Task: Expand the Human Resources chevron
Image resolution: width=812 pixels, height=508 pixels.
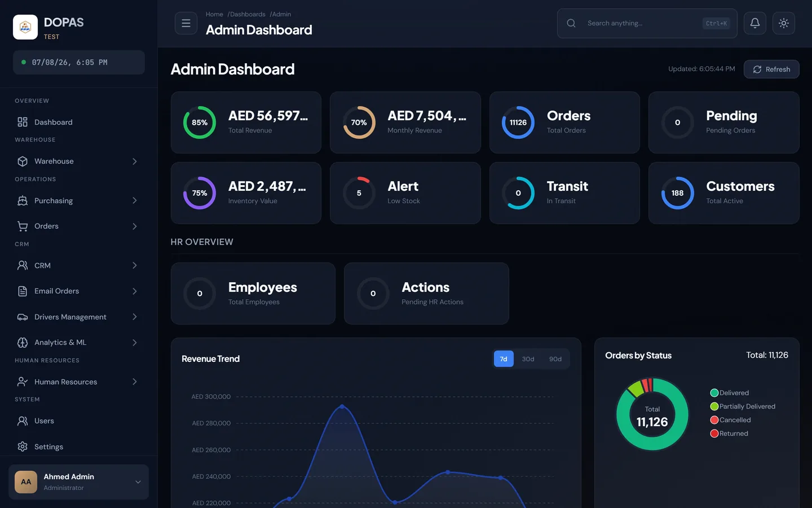Action: point(135,382)
